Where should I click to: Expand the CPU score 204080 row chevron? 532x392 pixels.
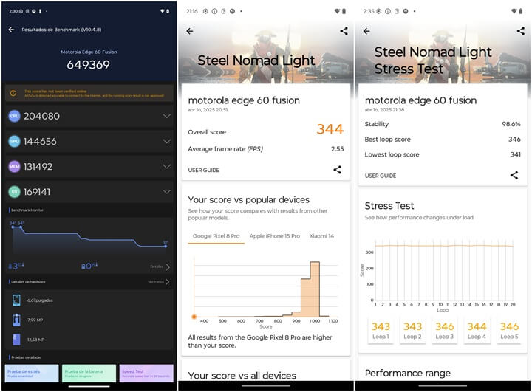(x=166, y=117)
